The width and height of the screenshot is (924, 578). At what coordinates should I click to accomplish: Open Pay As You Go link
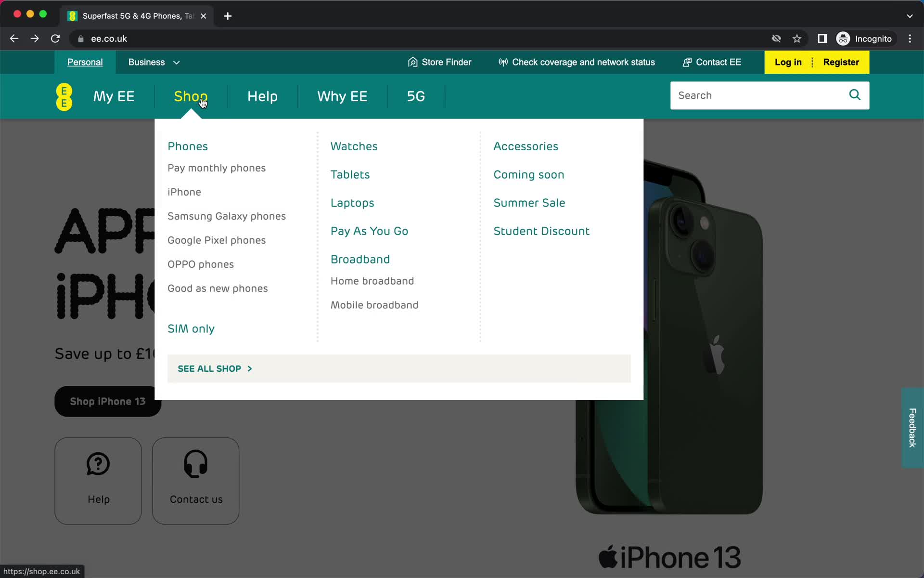click(370, 231)
